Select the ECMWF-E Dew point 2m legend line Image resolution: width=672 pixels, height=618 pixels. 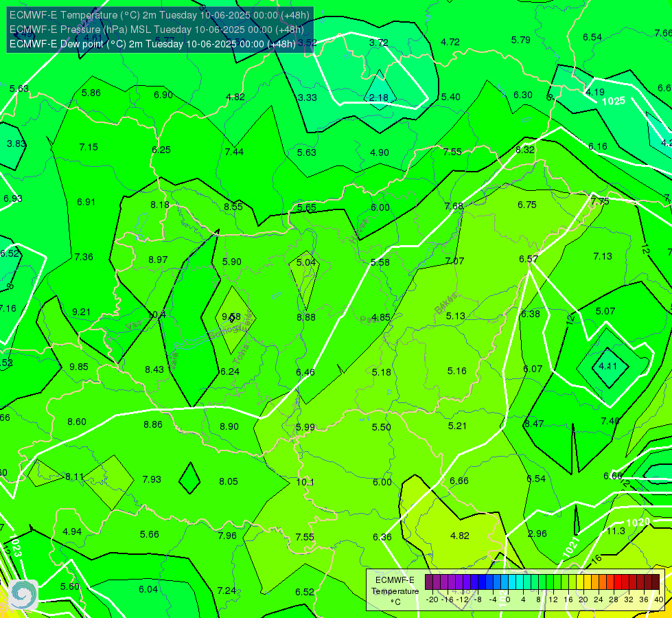[152, 44]
